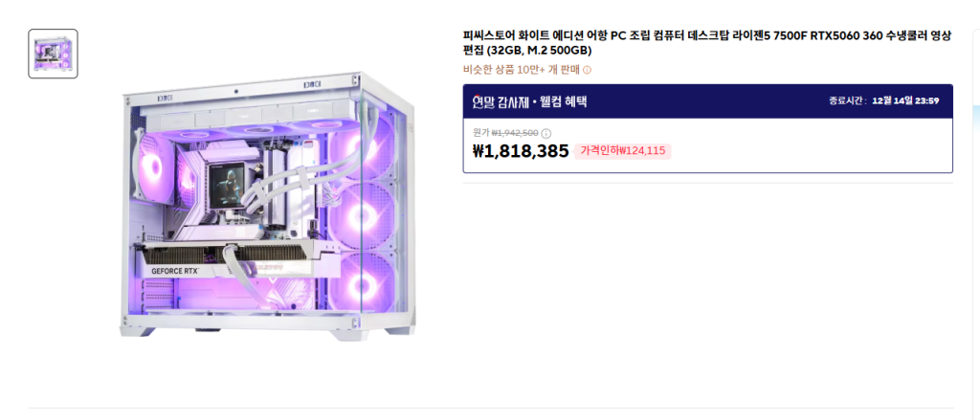Screen dimensions: 980x420
Task: Click the 가격인하₩124,115 discount badge
Action: (x=622, y=150)
